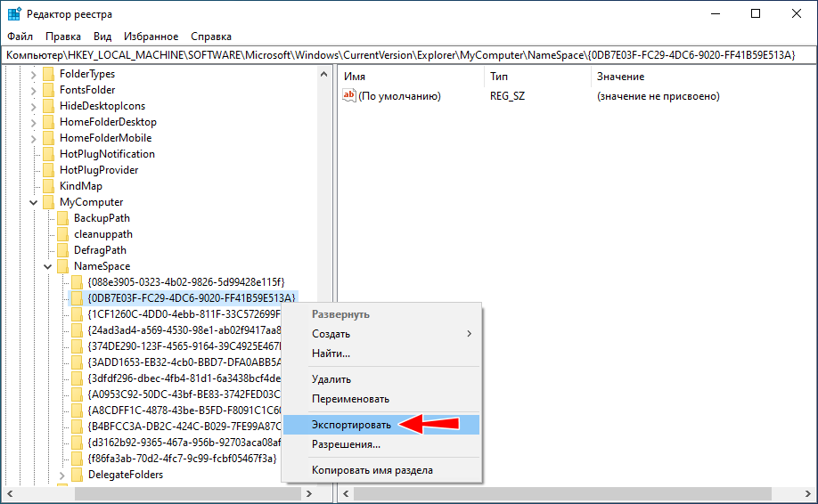Expand the DelegateFolders tree node

tap(62, 475)
